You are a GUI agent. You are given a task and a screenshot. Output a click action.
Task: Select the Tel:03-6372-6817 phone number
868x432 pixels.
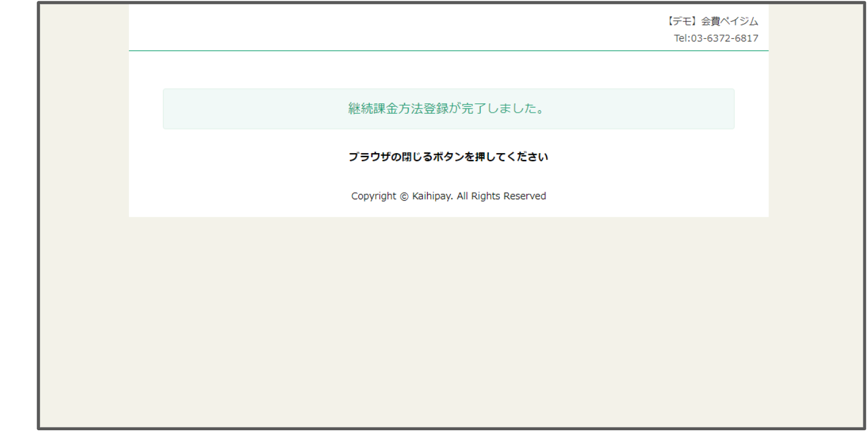coord(717,38)
